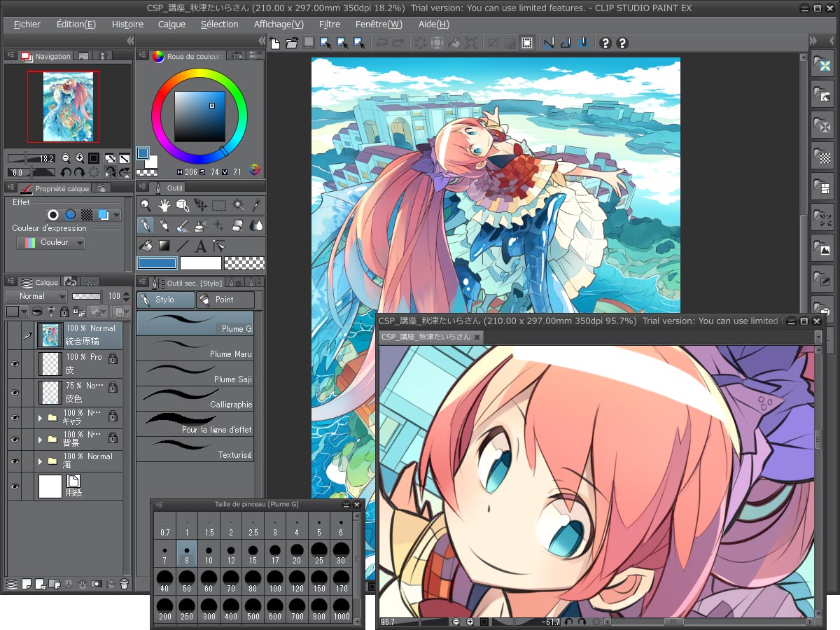The image size is (840, 630).
Task: Select the Hand move tool
Action: (x=164, y=205)
